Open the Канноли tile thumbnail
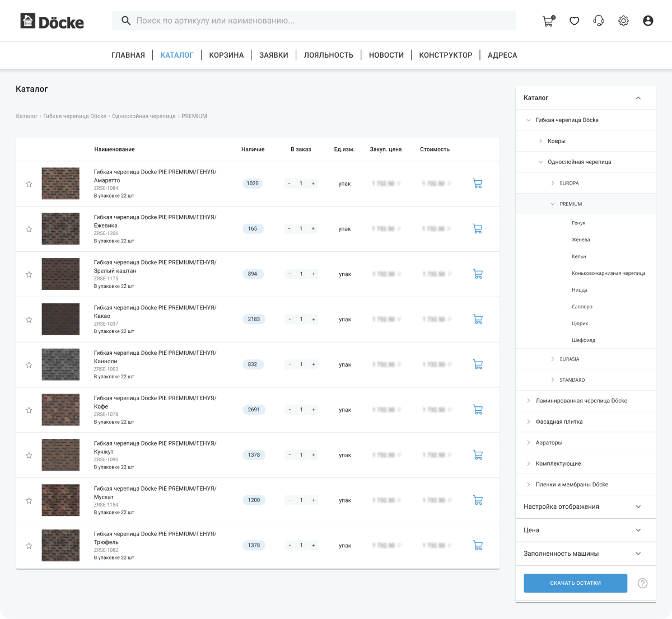672x619 pixels. (x=60, y=364)
